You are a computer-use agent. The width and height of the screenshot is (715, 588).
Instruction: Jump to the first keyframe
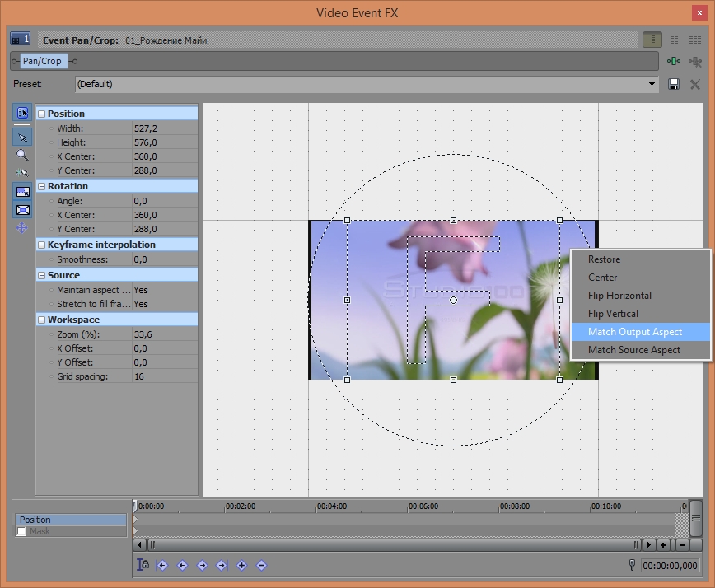[162, 565]
